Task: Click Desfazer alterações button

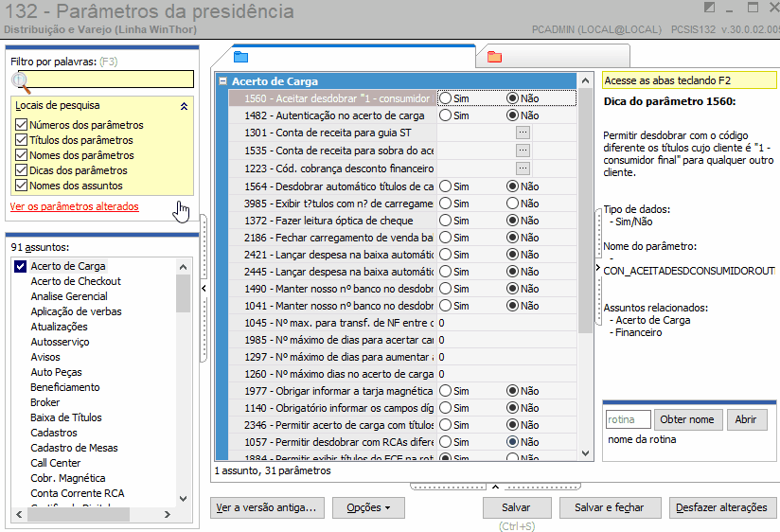Action: (x=722, y=507)
